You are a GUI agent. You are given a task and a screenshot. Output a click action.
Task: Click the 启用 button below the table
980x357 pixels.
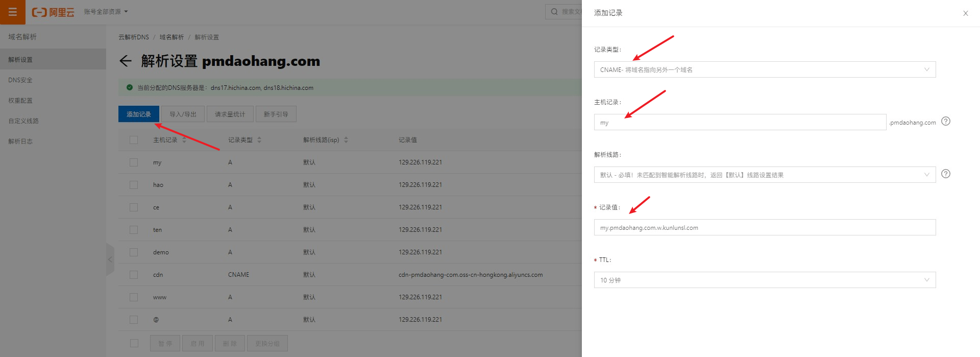coord(198,343)
